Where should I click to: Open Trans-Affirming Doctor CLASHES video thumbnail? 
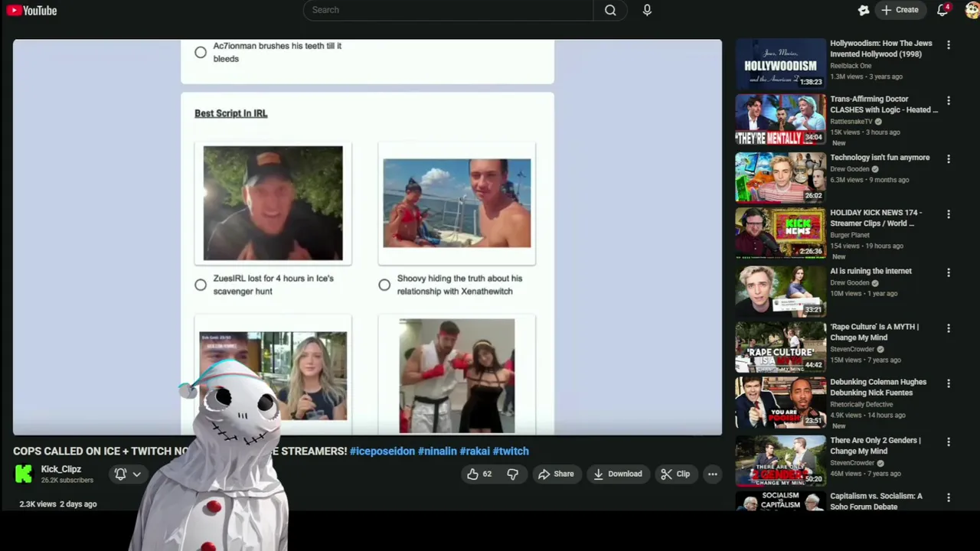point(780,120)
